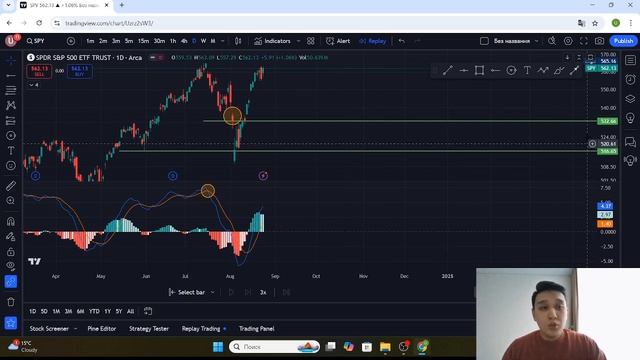The width and height of the screenshot is (640, 360).
Task: Select the 4h timeframe
Action: [184, 41]
